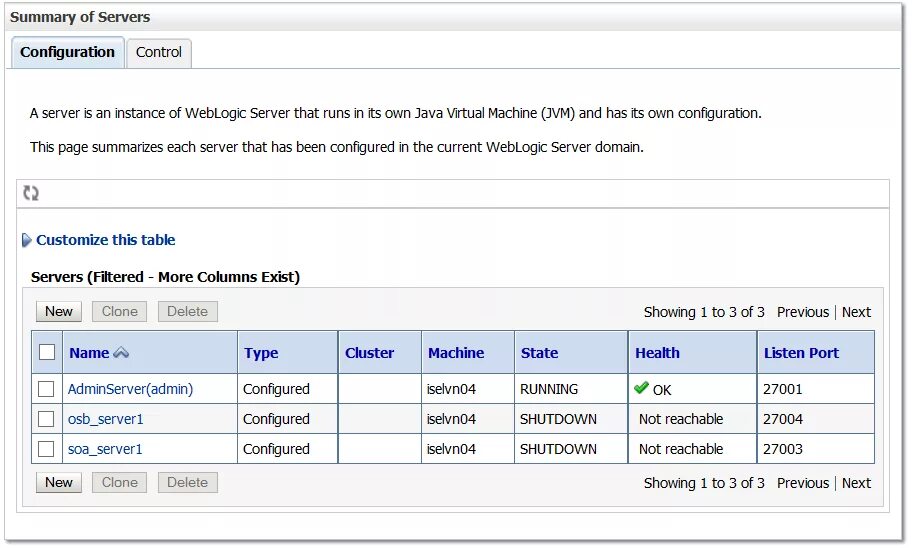Screen dimensions: 912x548
Task: Click the bottom Delete button
Action: 187,482
